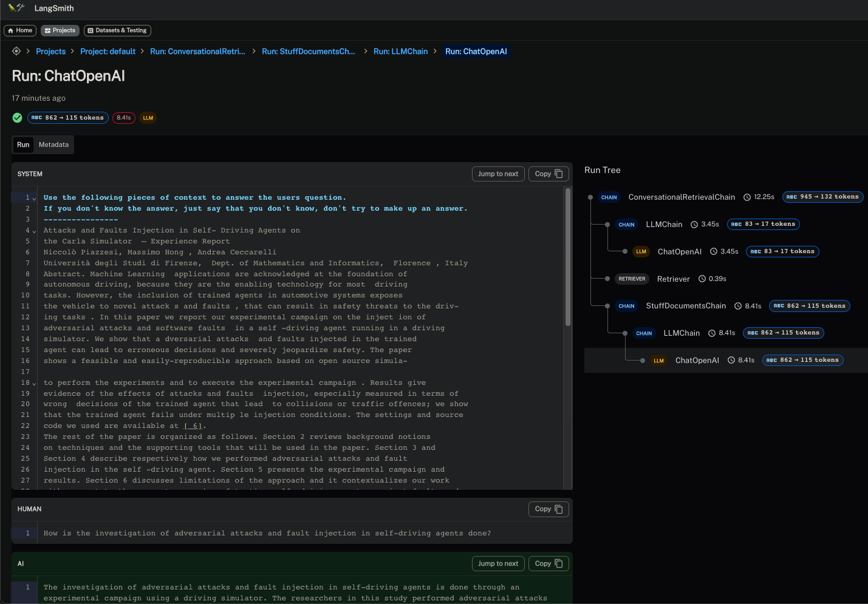Click 862 → 115 tokens badge of StuffDocumentsChain
The height and width of the screenshot is (604, 868).
tap(809, 306)
